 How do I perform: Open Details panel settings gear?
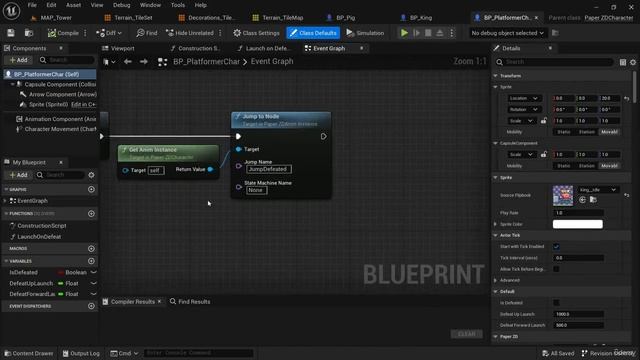633,62
